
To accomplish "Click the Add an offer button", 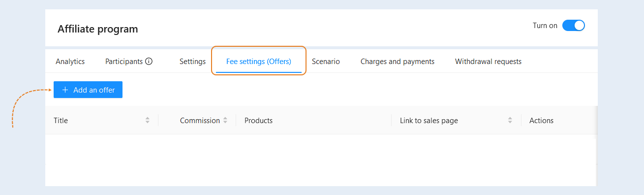I will 88,90.
